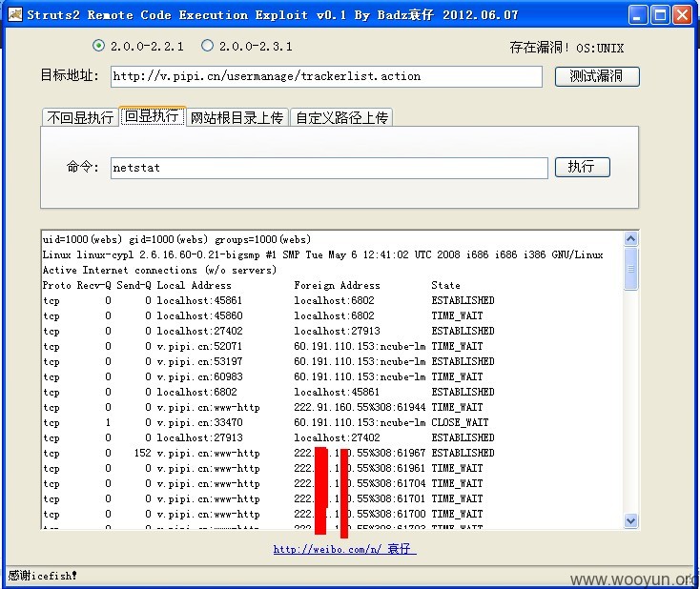Close the exploit tool window

682,15
